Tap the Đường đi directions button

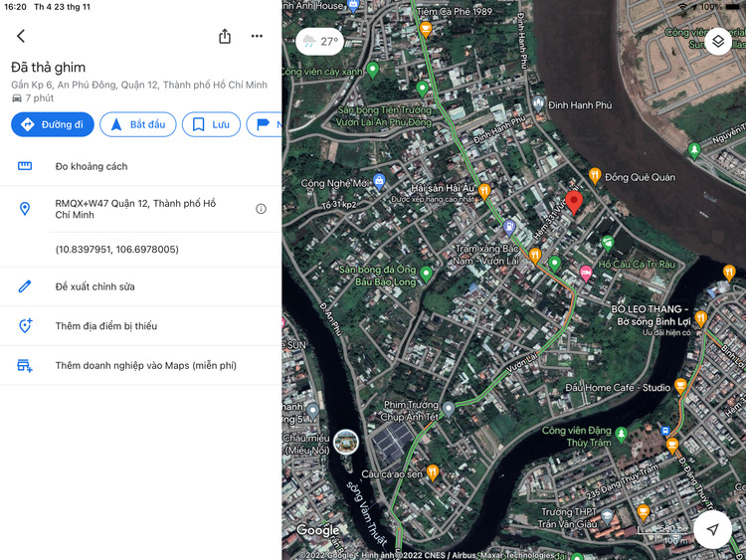pyautogui.click(x=53, y=124)
